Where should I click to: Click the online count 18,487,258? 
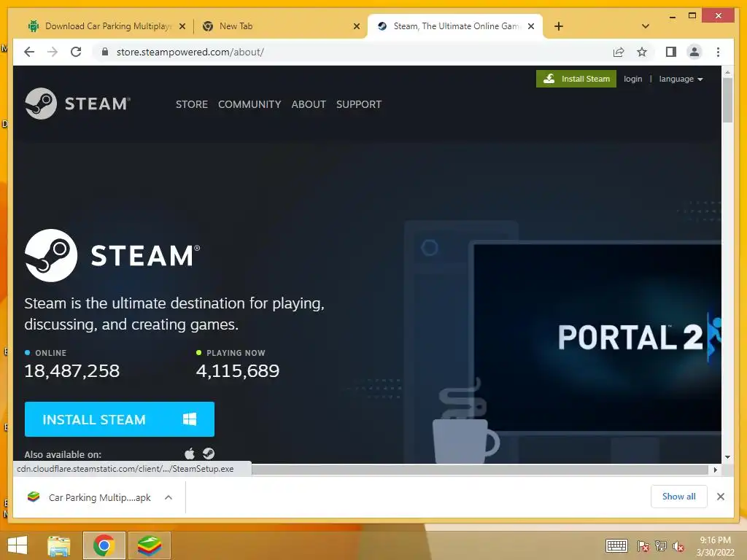tap(72, 371)
